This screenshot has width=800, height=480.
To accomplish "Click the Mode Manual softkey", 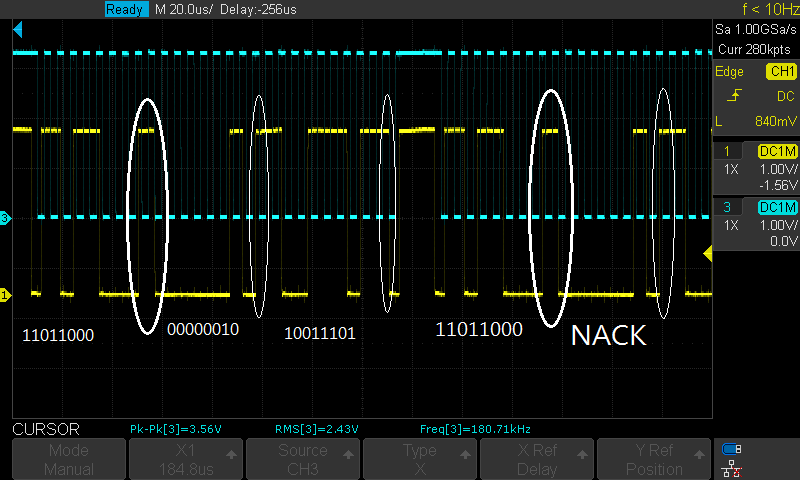I will click(69, 459).
